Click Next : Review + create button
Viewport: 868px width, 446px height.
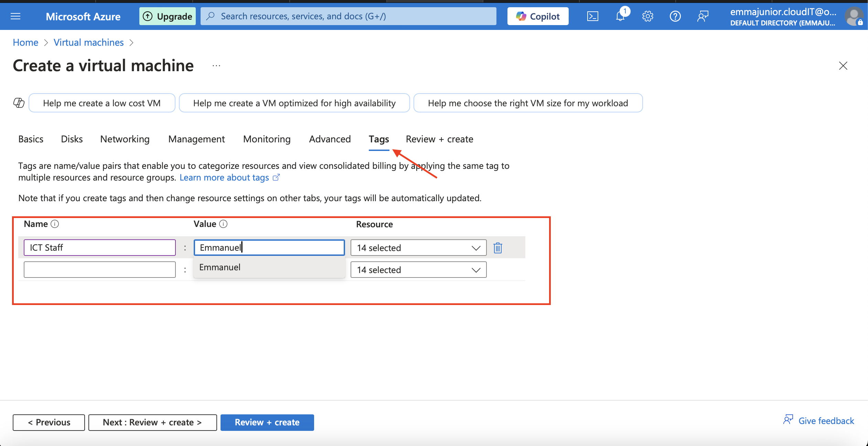pos(152,422)
